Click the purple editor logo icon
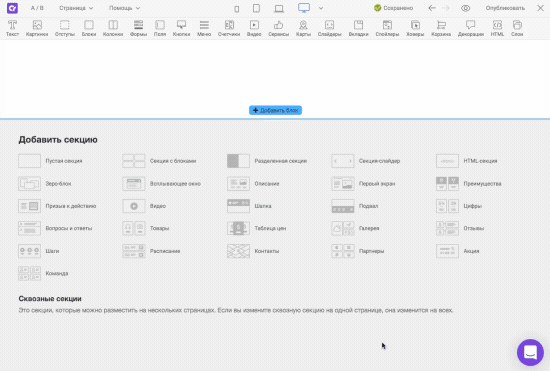Image resolution: width=550 pixels, height=371 pixels. [x=12, y=8]
